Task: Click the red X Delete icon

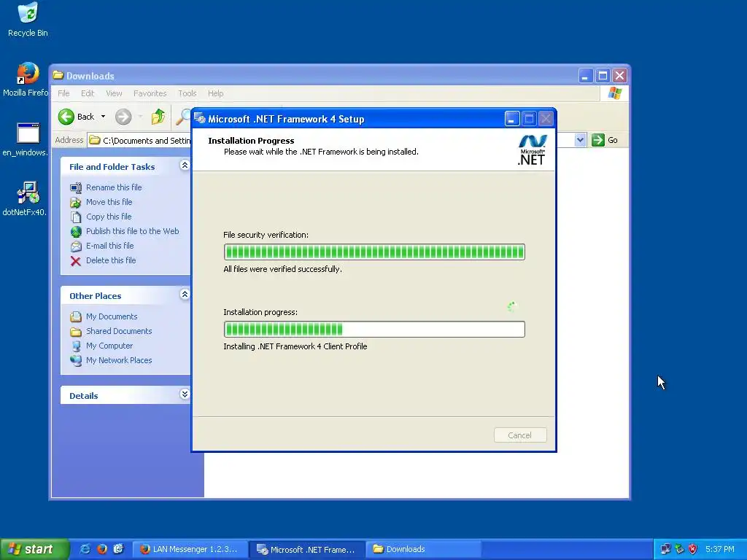Action: [x=76, y=261]
